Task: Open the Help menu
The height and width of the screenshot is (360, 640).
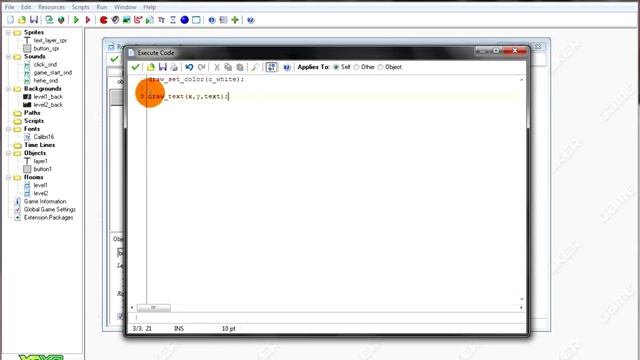Action: 149,7
